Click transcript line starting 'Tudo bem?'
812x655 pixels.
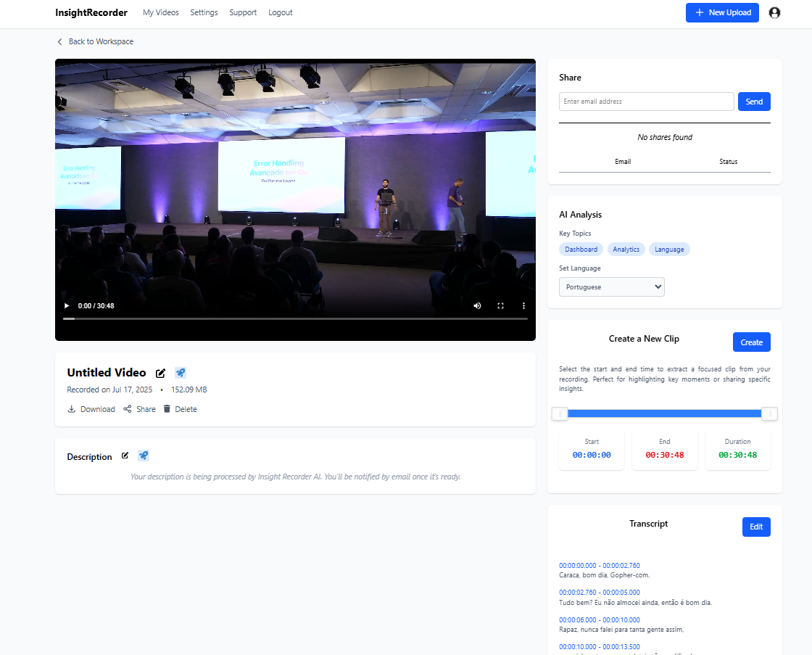[x=635, y=603]
